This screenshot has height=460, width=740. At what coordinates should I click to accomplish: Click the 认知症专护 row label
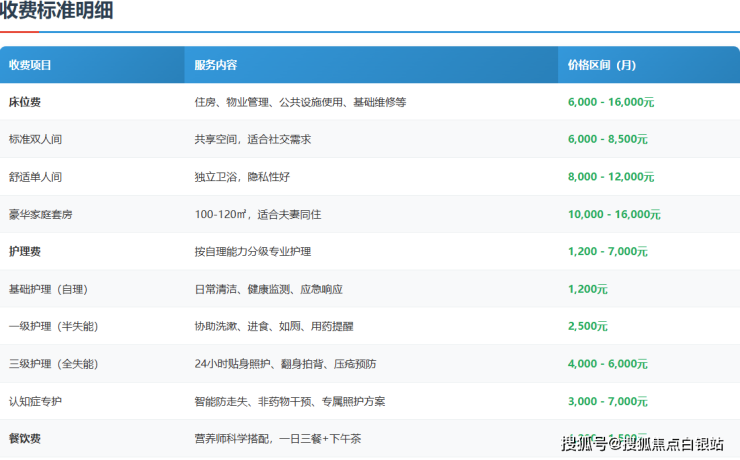click(x=35, y=401)
